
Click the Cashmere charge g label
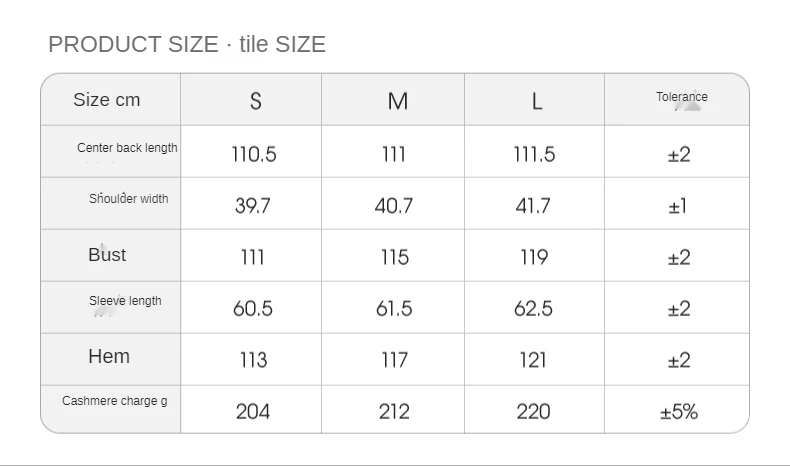click(x=114, y=401)
